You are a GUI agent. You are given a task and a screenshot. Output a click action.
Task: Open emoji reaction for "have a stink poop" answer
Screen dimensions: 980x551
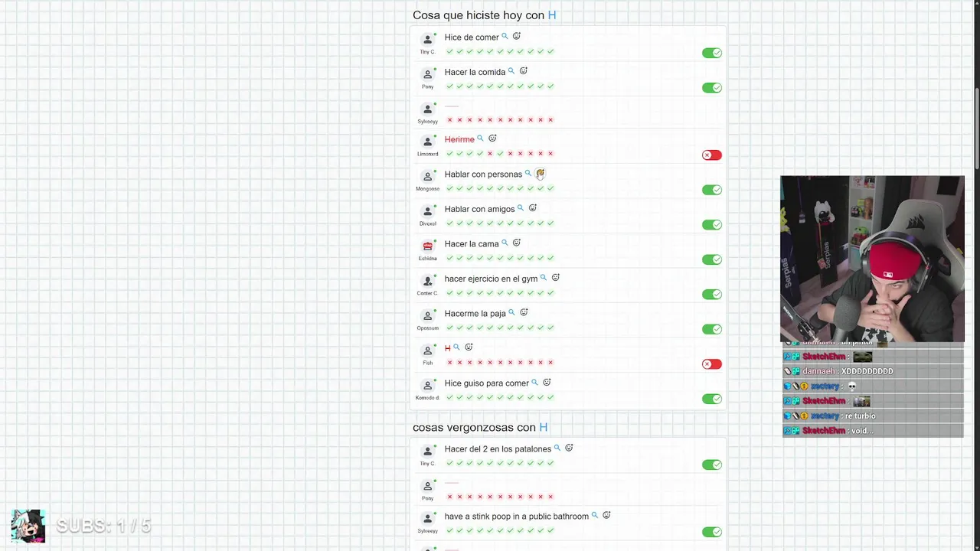coord(606,516)
